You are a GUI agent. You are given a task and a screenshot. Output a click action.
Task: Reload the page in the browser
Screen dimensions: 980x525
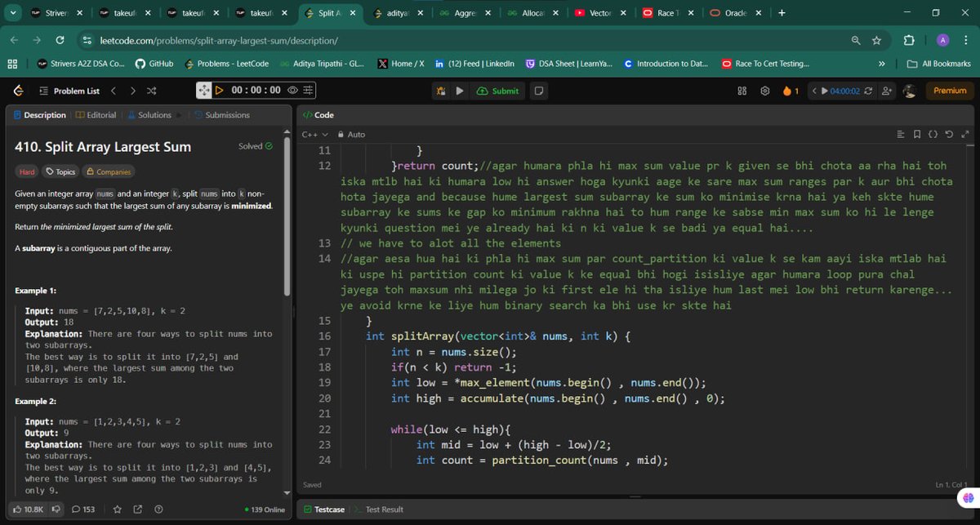pos(60,40)
